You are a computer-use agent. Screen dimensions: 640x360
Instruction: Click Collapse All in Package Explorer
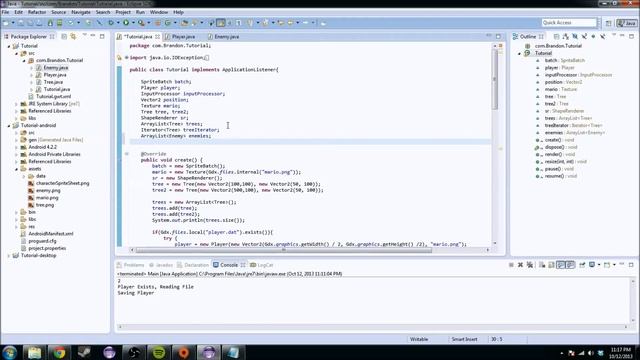tap(64, 36)
